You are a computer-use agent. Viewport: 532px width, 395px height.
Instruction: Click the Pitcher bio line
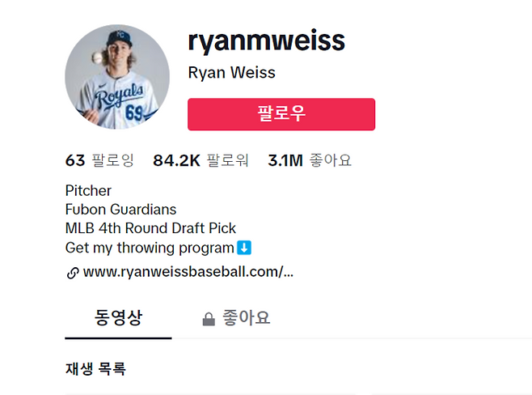point(88,191)
